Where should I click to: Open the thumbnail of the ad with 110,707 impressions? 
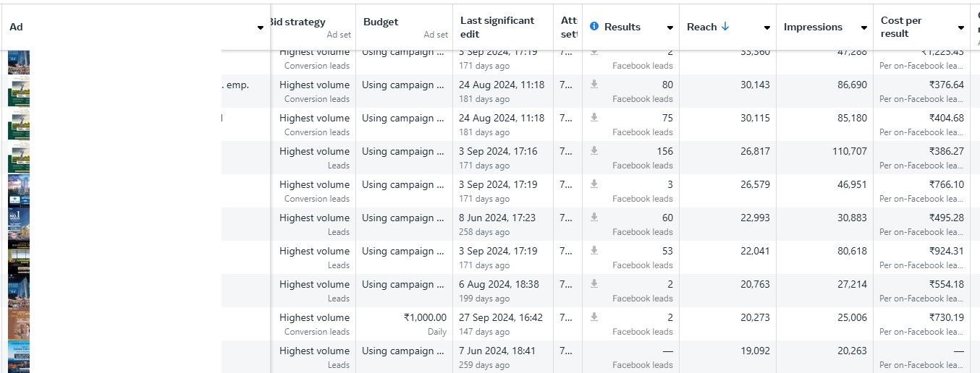19,158
